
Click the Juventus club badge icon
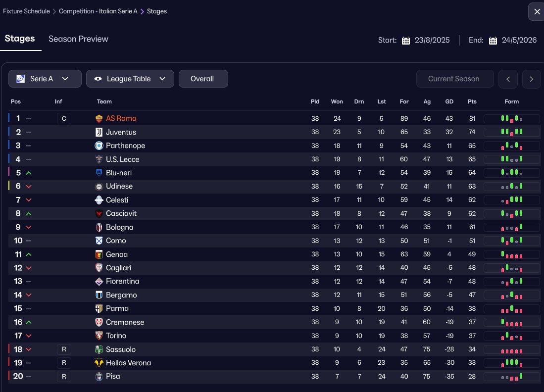[99, 132]
